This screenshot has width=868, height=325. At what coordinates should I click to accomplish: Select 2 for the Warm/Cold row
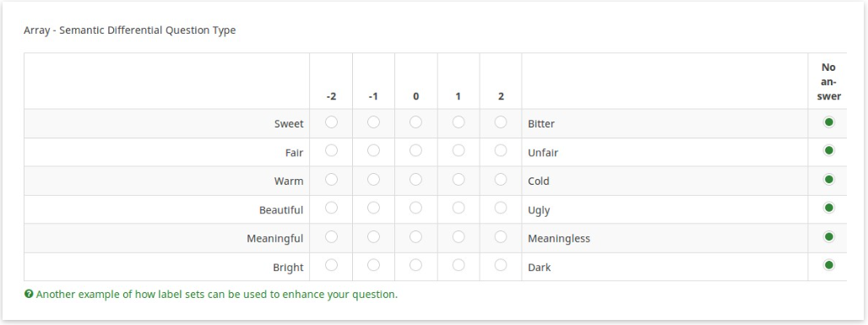pyautogui.click(x=501, y=180)
